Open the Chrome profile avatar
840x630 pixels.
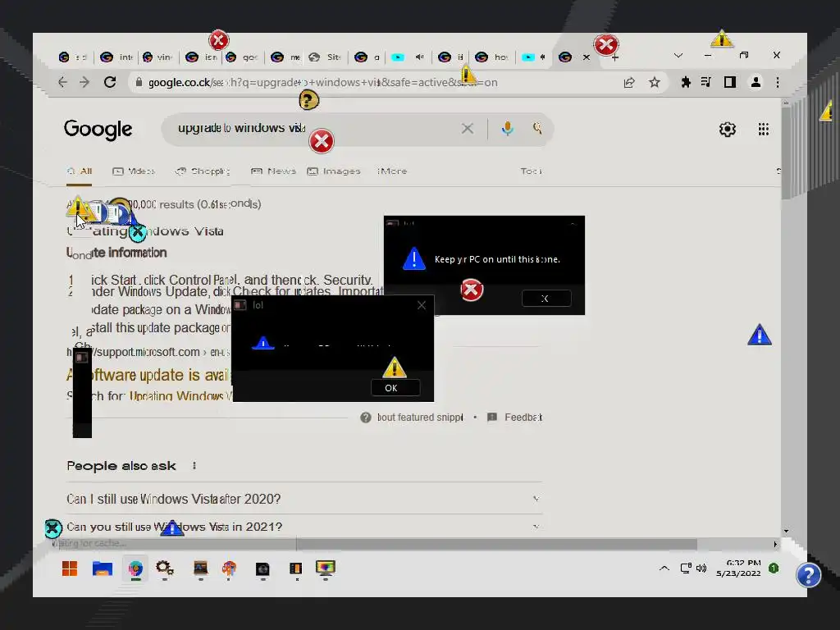(x=756, y=82)
